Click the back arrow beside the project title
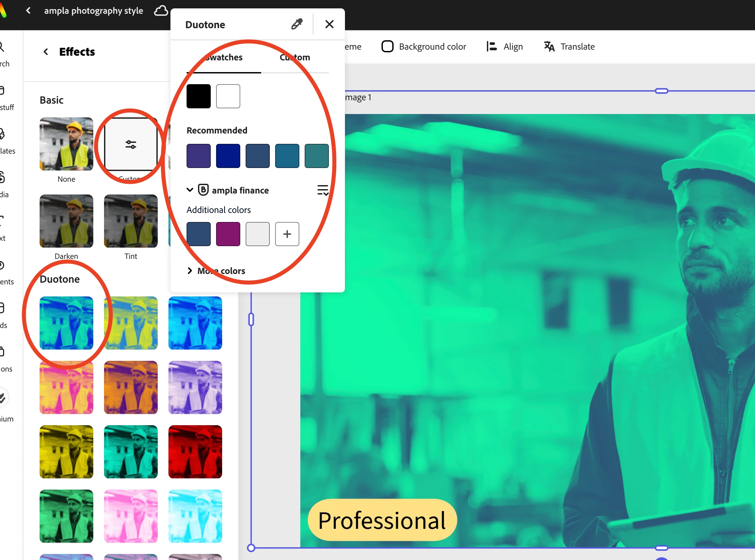755x560 pixels. 29,10
